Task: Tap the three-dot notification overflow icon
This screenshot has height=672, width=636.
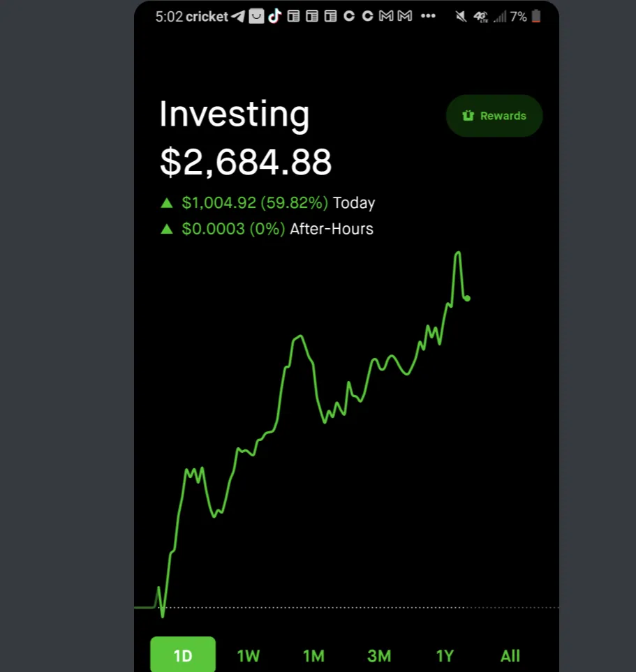Action: (x=428, y=17)
